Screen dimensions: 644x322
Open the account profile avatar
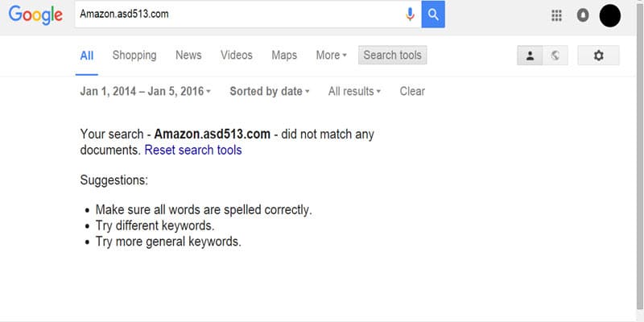[610, 15]
